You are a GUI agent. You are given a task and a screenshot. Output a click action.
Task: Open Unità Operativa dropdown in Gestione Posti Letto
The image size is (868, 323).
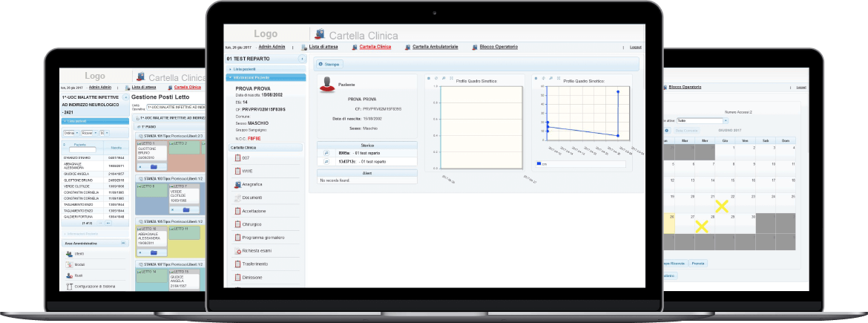(176, 106)
